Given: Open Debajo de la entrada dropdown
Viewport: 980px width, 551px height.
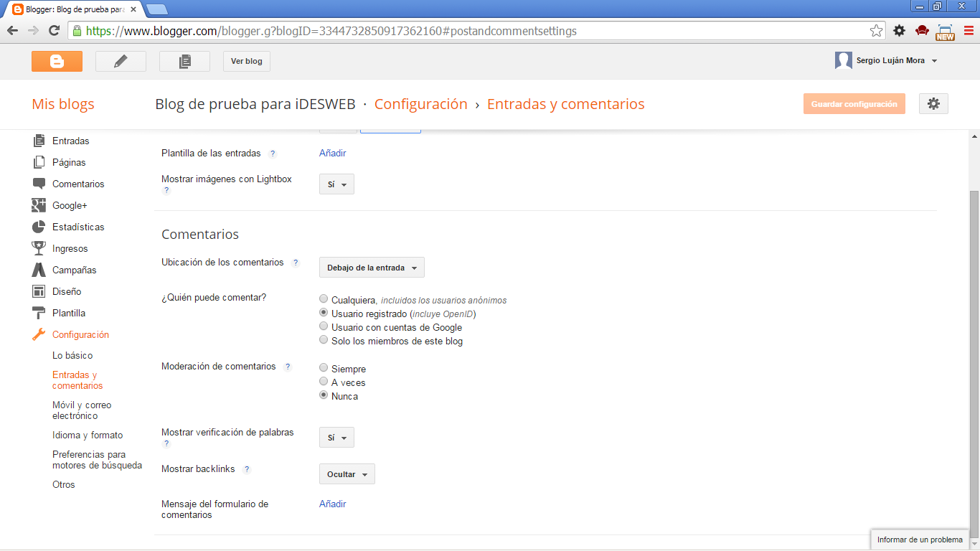Looking at the screenshot, I should (372, 268).
